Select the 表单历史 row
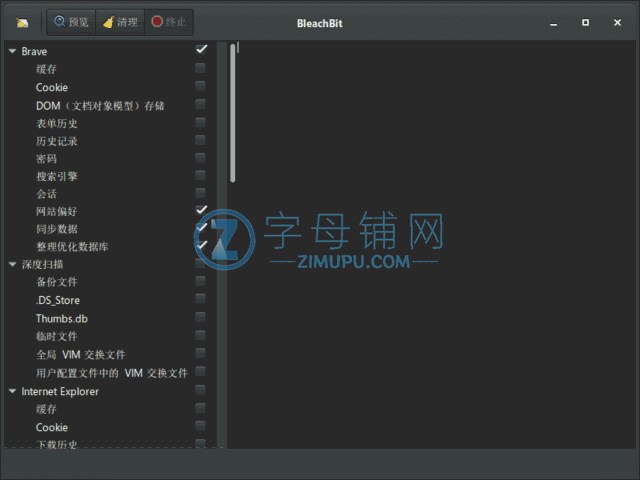The image size is (640, 480). [57, 124]
